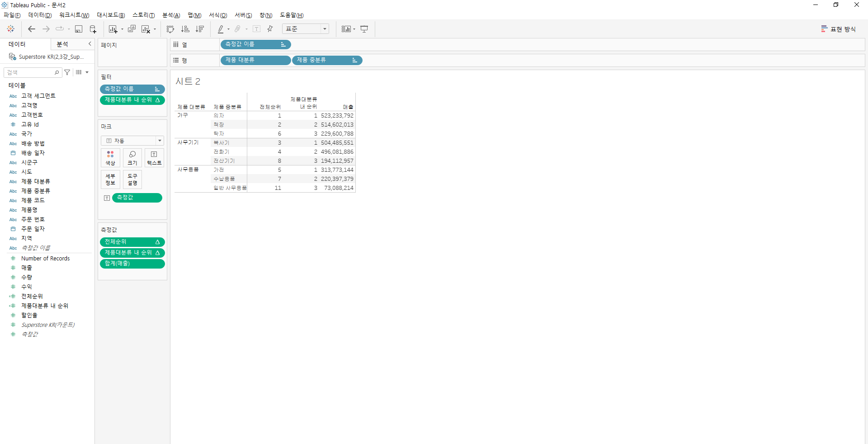This screenshot has height=444, width=868.
Task: Switch to the 분석 pane tab
Action: point(62,44)
